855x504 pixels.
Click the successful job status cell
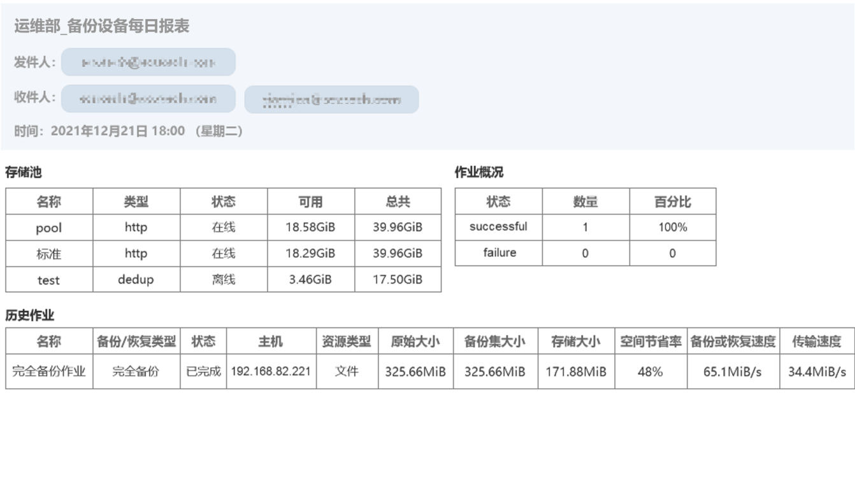[x=498, y=227]
